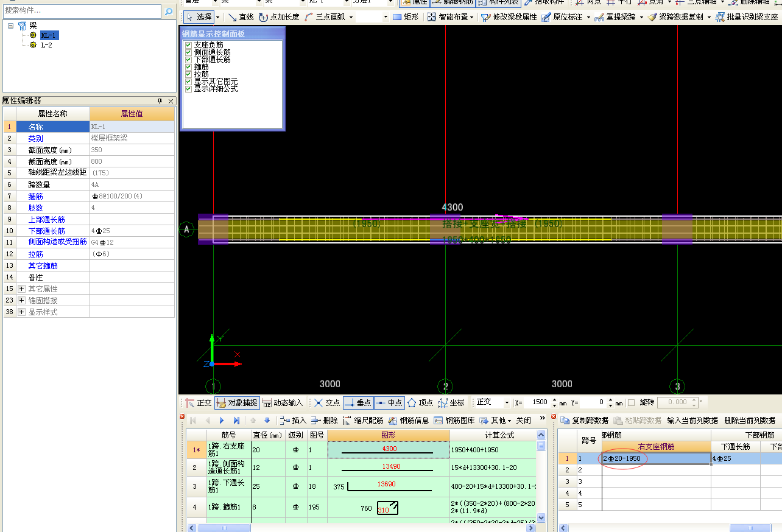This screenshot has height=532, width=782.
Task: Use the 三点画弧 three-point arc tool
Action: 326,17
